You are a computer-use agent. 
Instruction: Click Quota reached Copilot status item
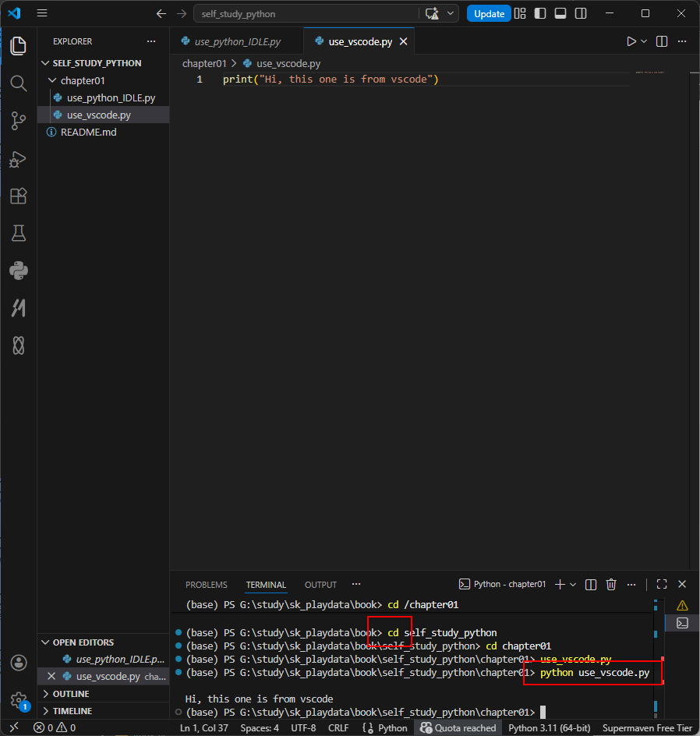458,728
